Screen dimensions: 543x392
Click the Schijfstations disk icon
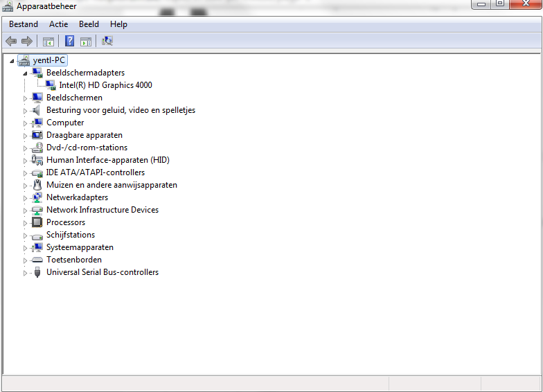coord(37,237)
